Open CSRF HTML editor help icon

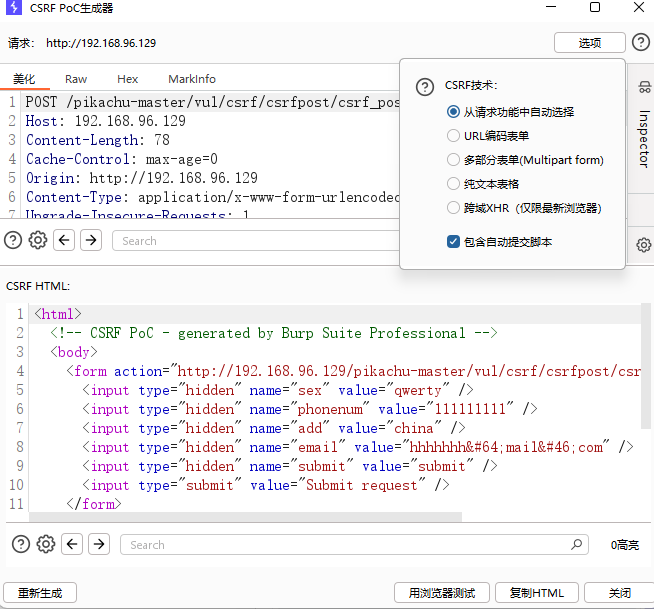click(x=21, y=544)
